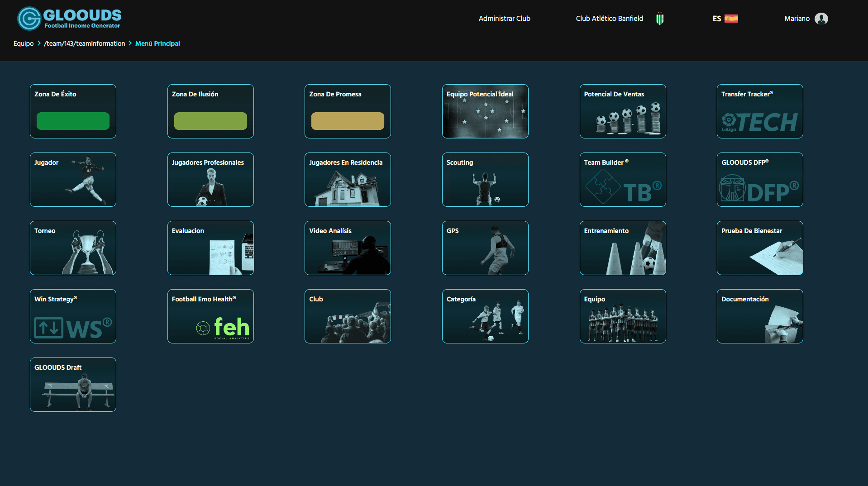Screen dimensions: 868x486
Task: Open Prueba De Bienestar tile
Action: click(760, 248)
